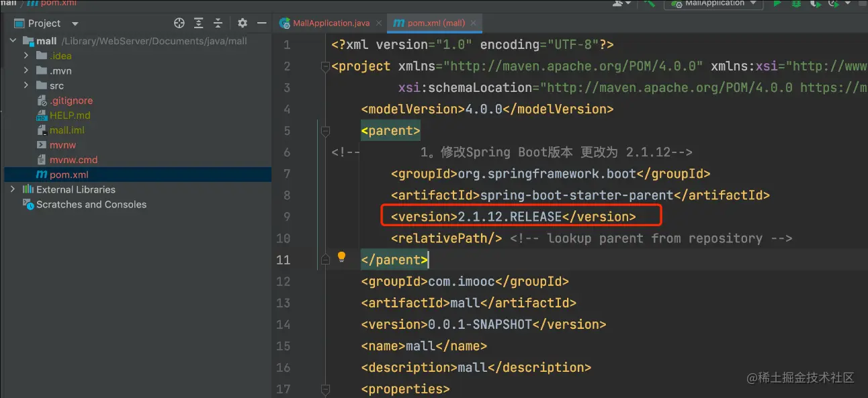Fold the project tag on line 2
Screen dimensions: 868x398
325,66
